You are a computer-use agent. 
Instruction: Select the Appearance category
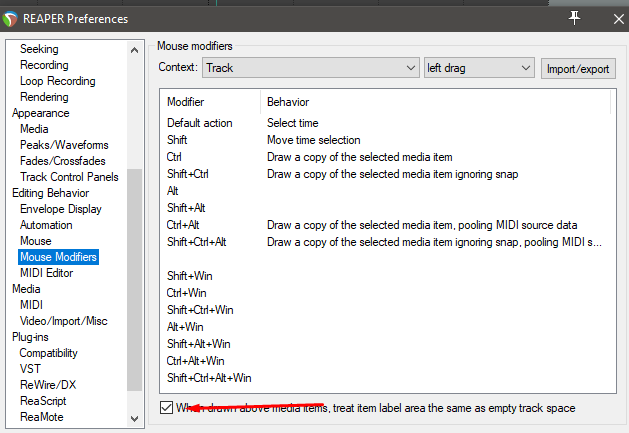[x=41, y=113]
